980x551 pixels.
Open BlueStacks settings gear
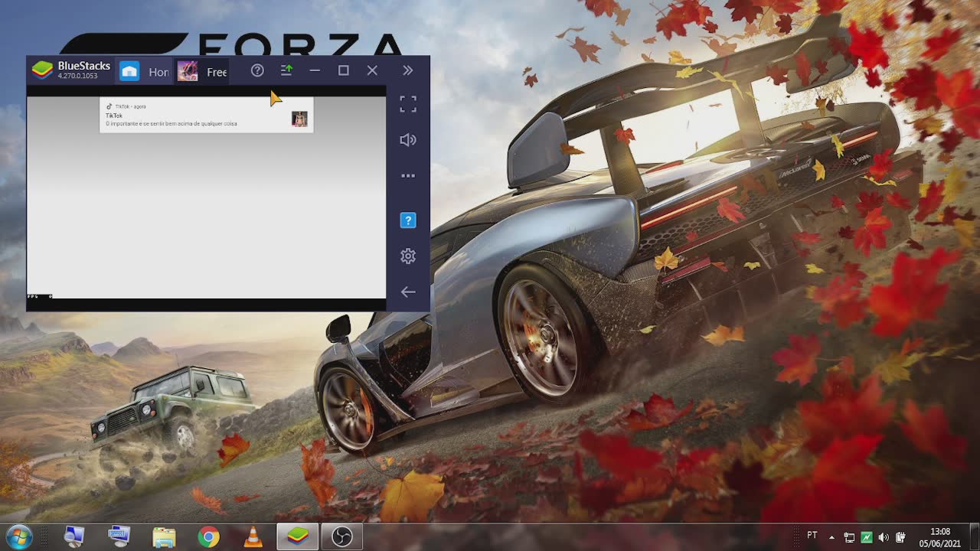[408, 256]
